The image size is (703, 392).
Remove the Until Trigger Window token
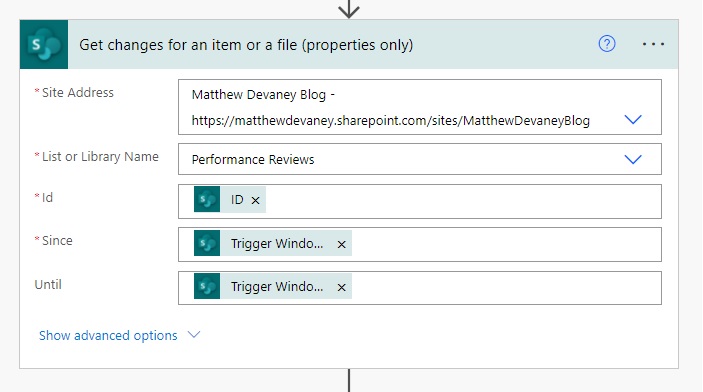[342, 287]
